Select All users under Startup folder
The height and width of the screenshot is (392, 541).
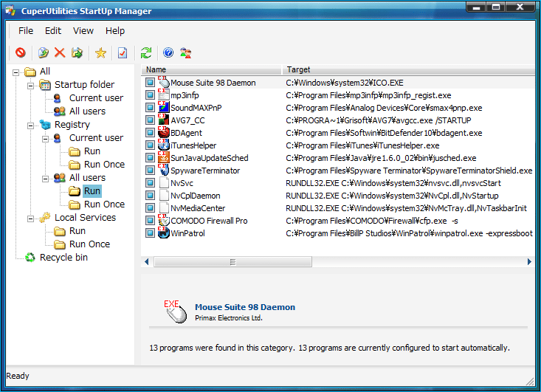(87, 111)
